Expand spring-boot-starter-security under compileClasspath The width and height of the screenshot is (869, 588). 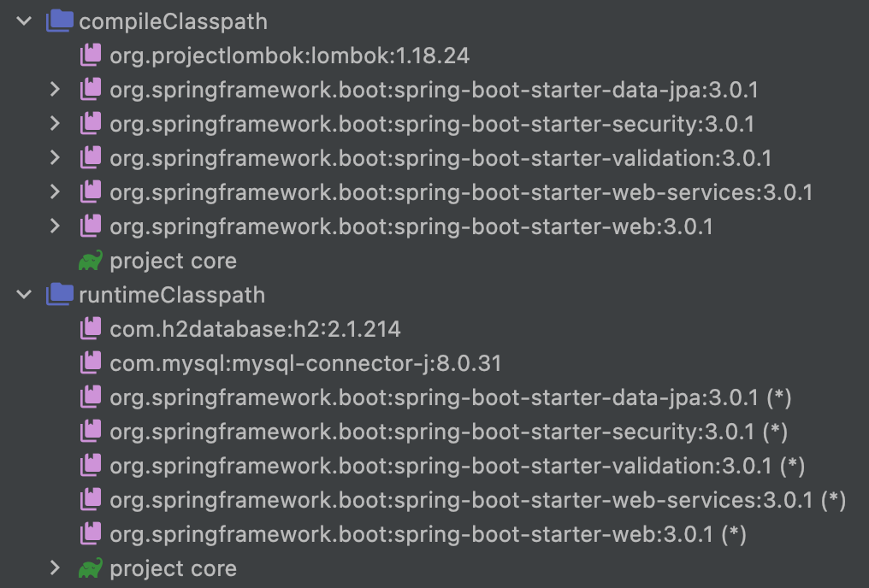(55, 123)
